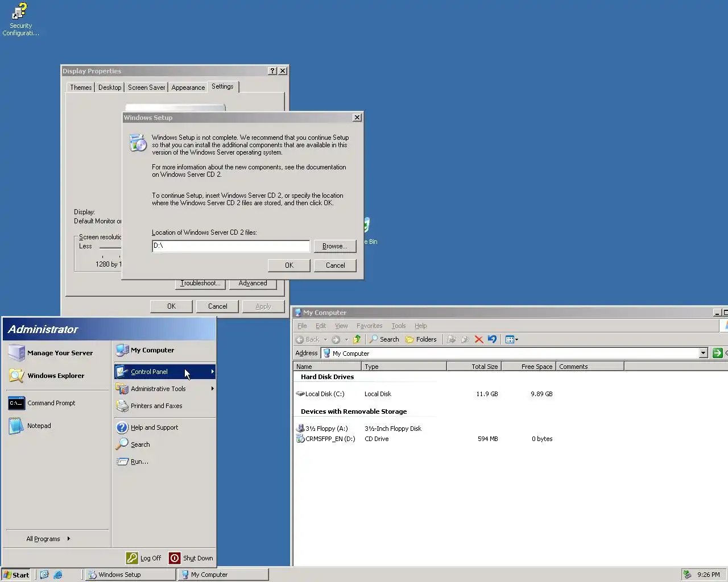Viewport: 728px width, 582px height.
Task: Click Show Desktop quick launch icon
Action: coord(44,575)
